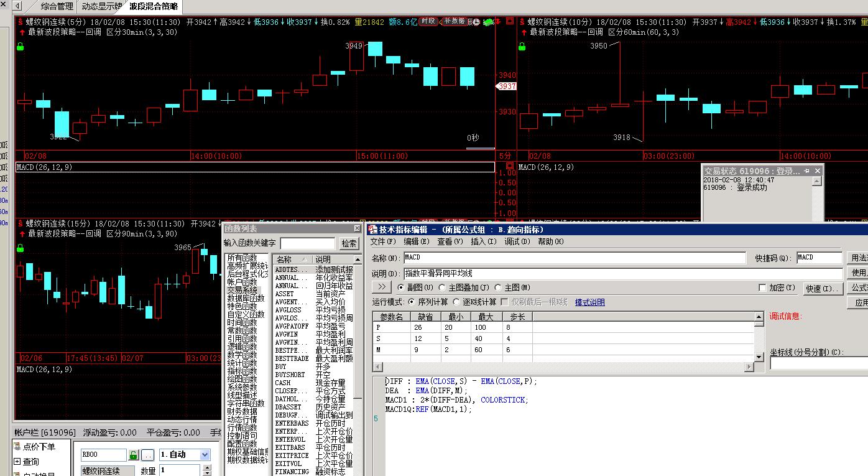
Task: Select 指标函数 in function category list
Action: click(242, 371)
